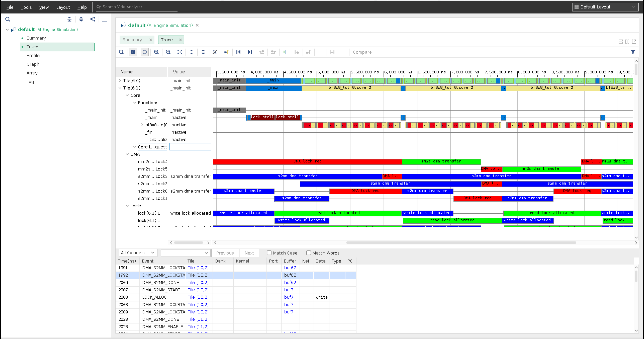Collapse the Locks group
644x339 pixels.
pyautogui.click(x=127, y=206)
